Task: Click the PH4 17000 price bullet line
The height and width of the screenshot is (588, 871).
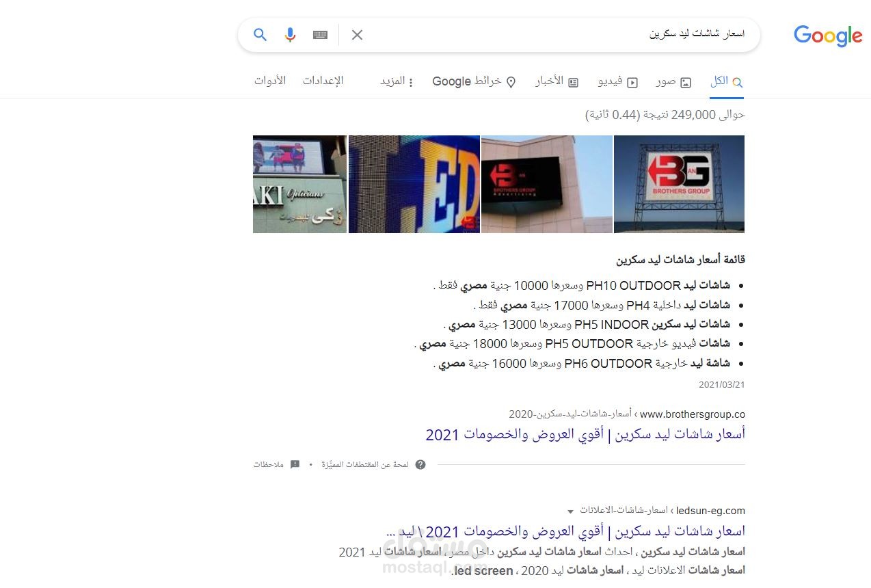Action: tap(602, 305)
